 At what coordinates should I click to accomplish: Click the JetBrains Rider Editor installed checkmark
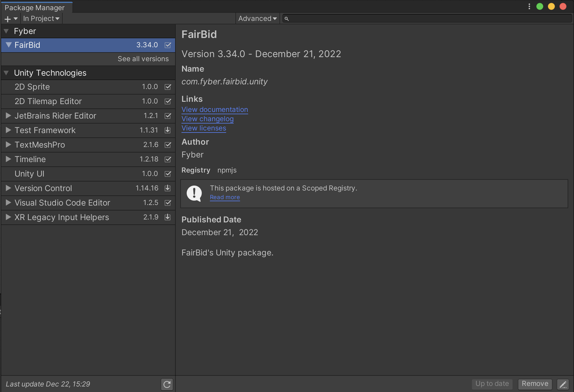point(168,116)
